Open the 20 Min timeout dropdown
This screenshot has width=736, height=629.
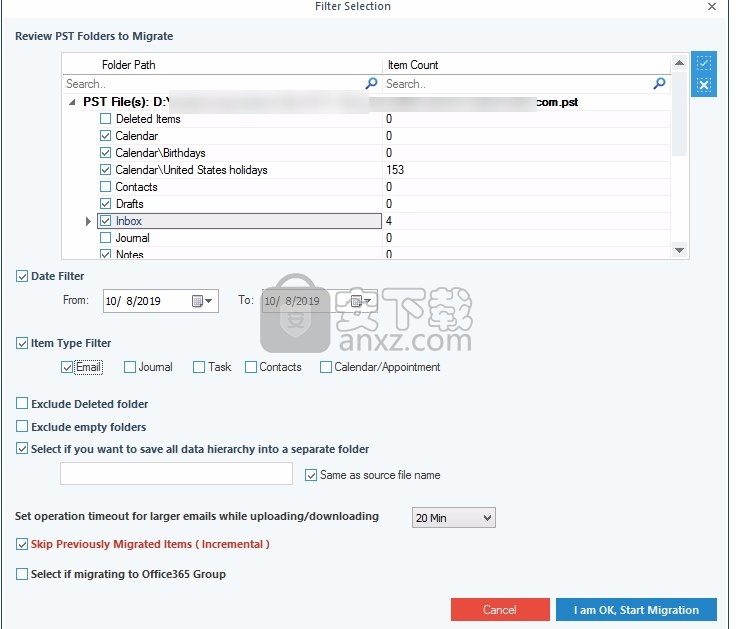453,518
